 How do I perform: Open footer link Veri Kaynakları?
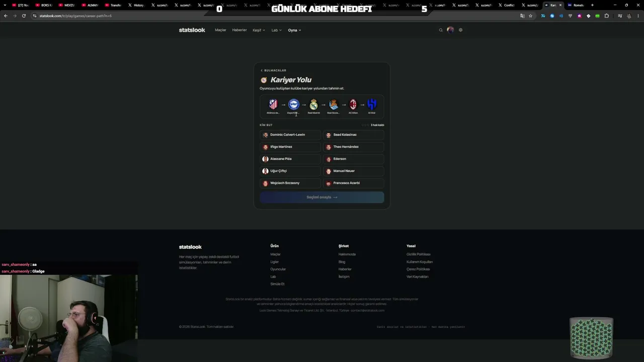418,277
